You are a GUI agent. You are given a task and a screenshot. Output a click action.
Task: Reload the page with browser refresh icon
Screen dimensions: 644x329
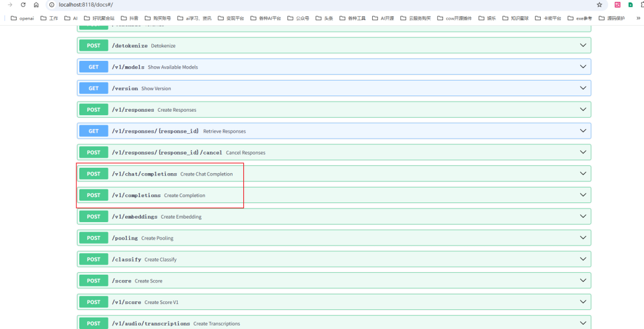(23, 5)
